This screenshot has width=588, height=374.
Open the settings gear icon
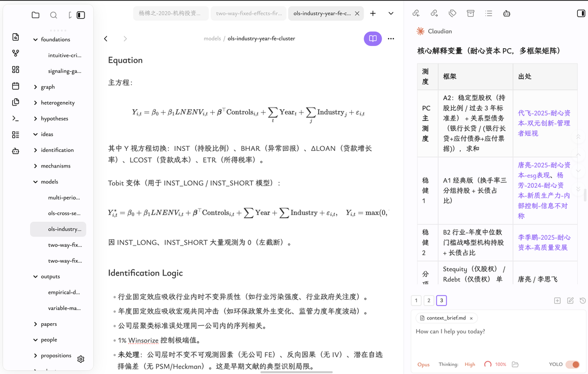(81, 359)
